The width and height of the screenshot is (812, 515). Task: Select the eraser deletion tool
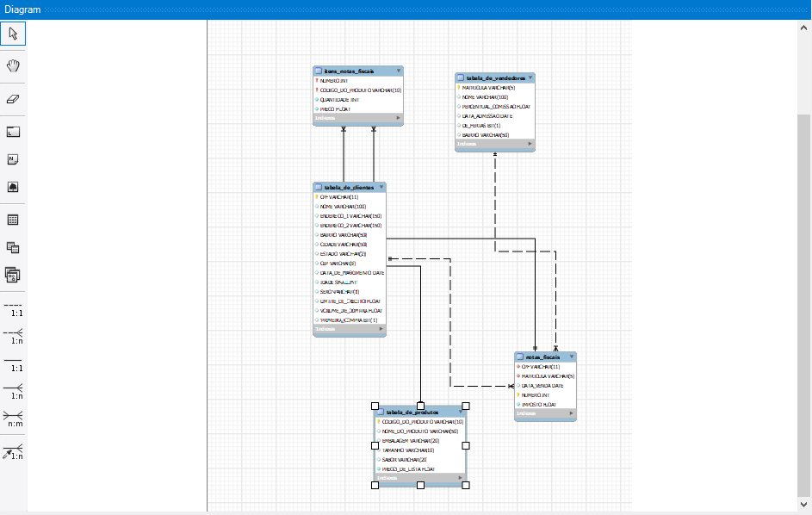point(12,99)
